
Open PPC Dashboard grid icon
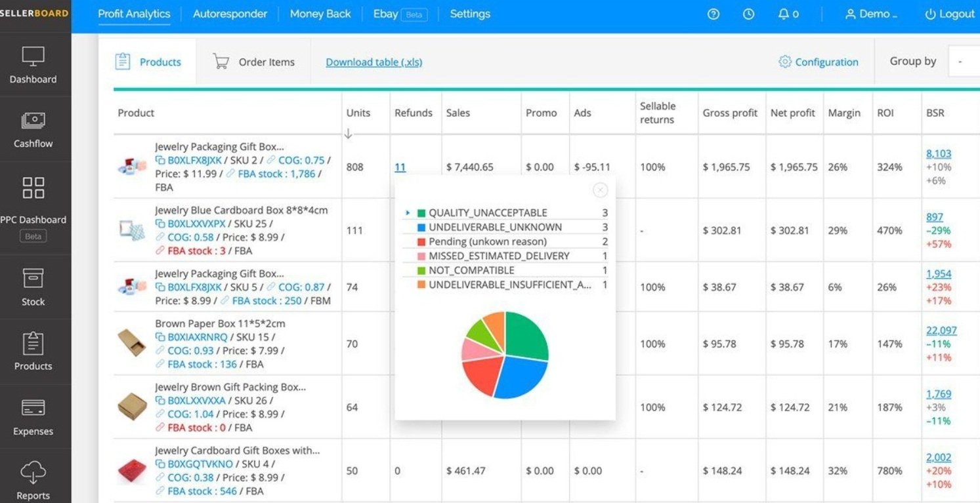pyautogui.click(x=33, y=188)
